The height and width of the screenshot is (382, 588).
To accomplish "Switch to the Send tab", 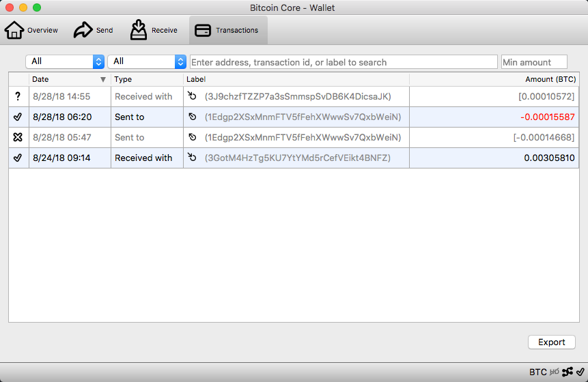I will tap(94, 30).
